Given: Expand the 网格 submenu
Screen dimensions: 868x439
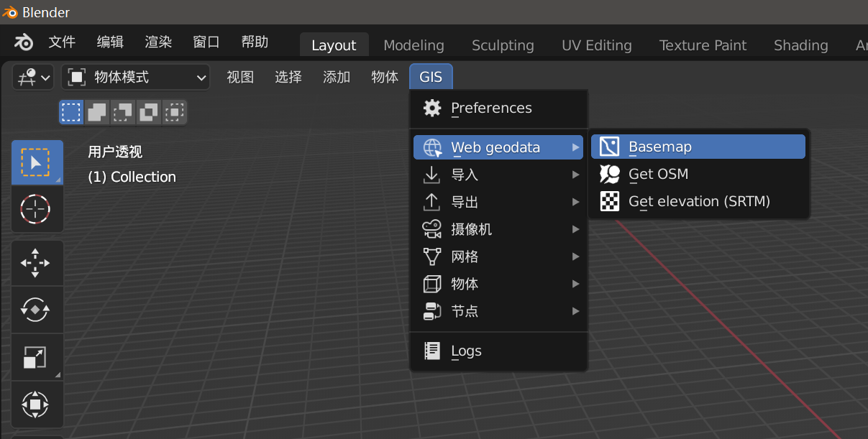Looking at the screenshot, I should 498,257.
